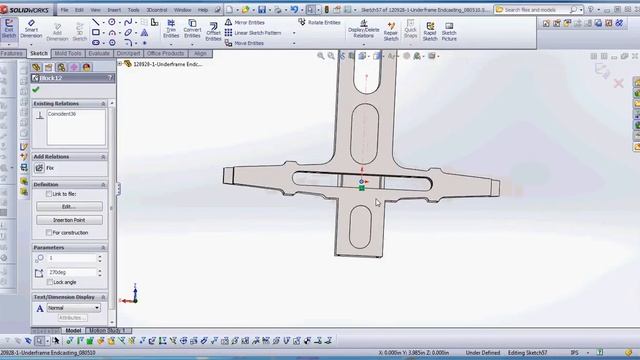The width and height of the screenshot is (640, 360).
Task: Click the Exit Sketch button
Action: [9, 29]
